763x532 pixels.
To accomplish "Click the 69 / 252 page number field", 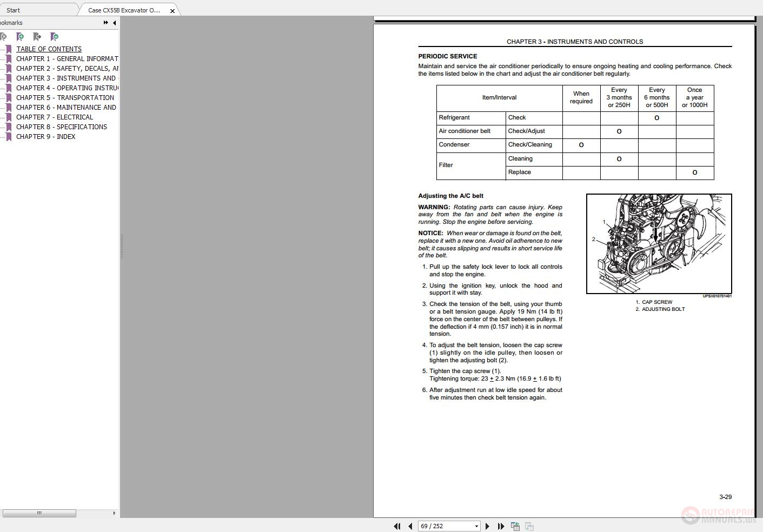I will coord(446,526).
